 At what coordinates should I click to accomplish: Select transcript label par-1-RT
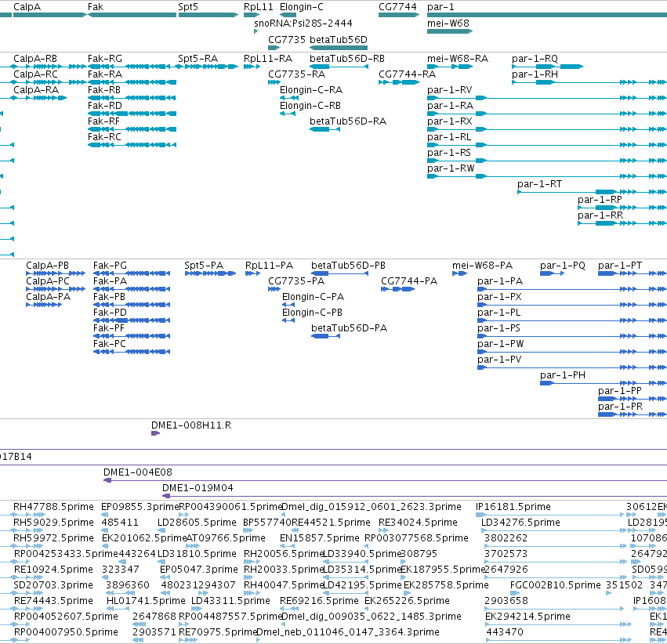click(x=539, y=183)
